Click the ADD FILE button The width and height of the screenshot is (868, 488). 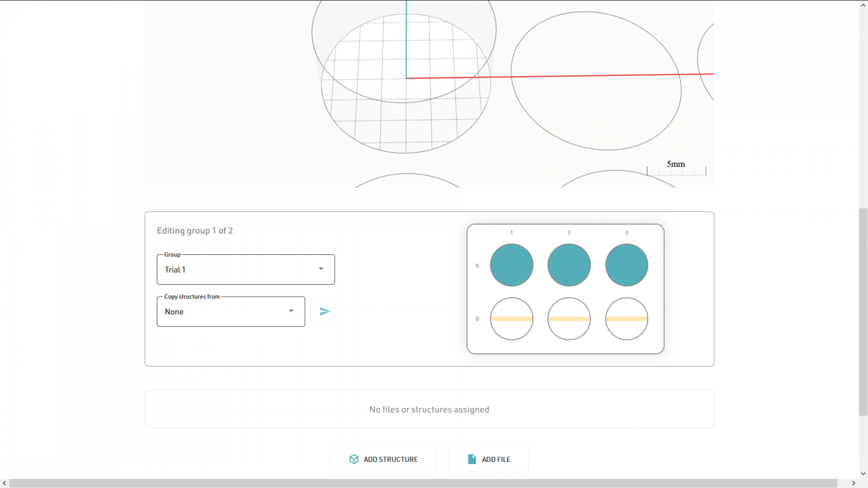[488, 459]
